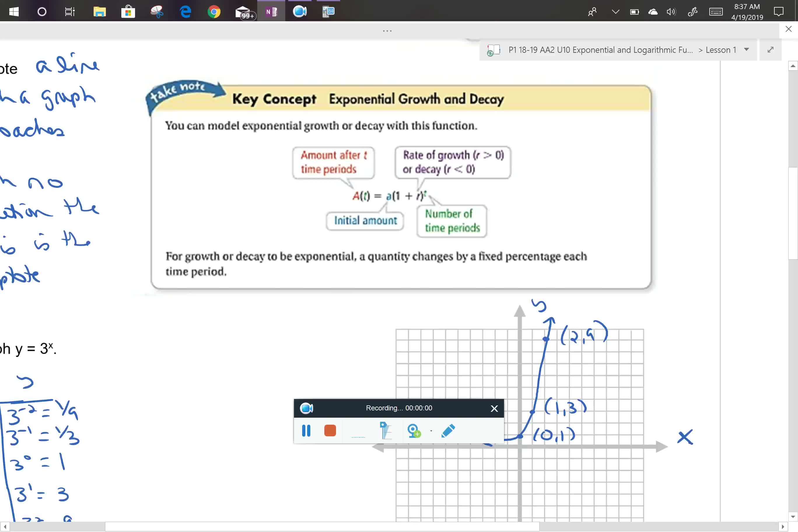Click the popout/expand lesson view button

coord(771,49)
